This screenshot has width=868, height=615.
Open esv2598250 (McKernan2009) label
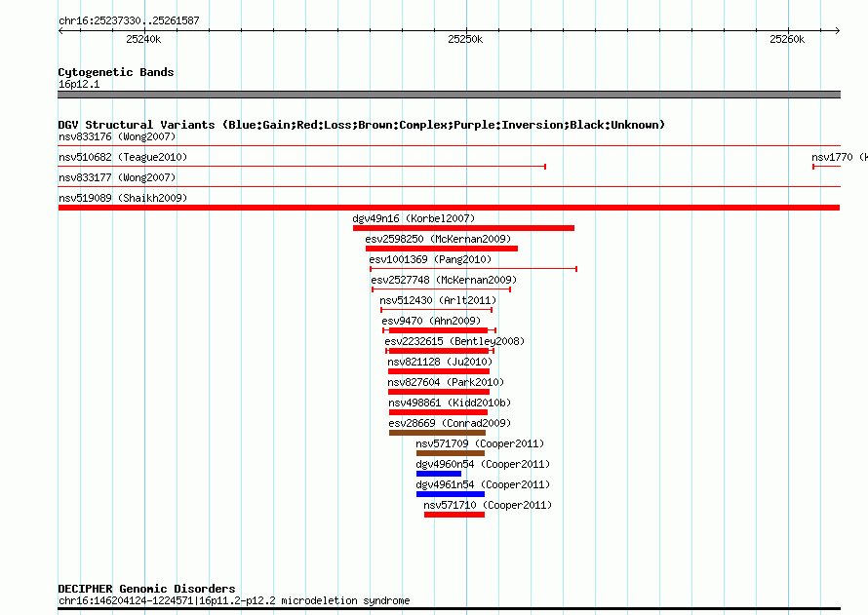tap(438, 239)
